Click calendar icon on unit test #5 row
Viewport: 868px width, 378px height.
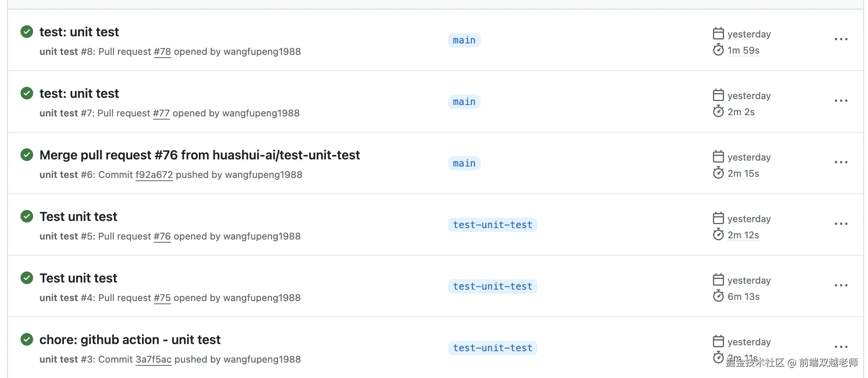(718, 218)
